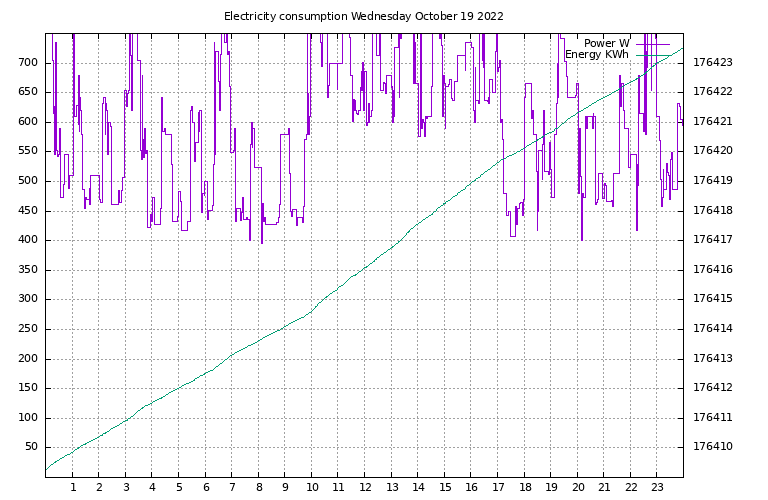Click hour label 1 on the x-axis

(x=73, y=488)
